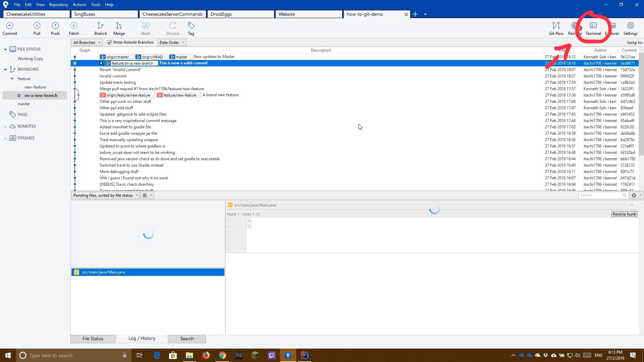The height and width of the screenshot is (362, 644).
Task: Click Log / History tab button
Action: tap(142, 338)
